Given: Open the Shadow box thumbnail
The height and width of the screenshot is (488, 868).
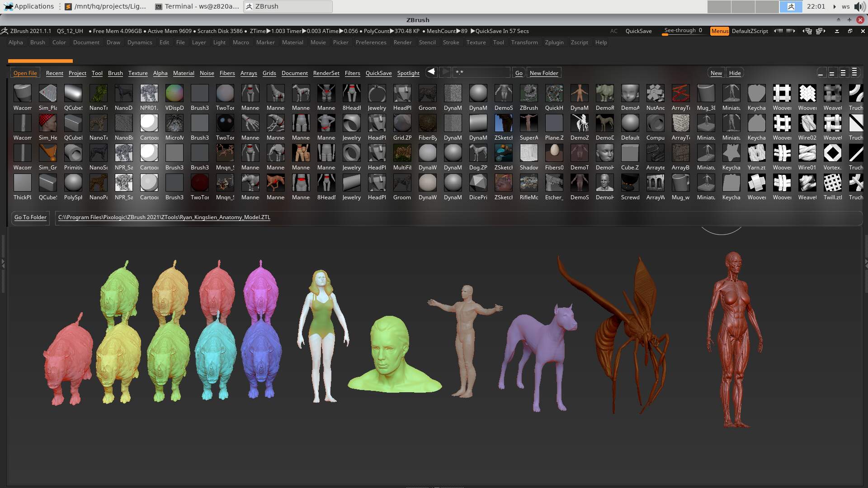Looking at the screenshot, I should coord(528,153).
